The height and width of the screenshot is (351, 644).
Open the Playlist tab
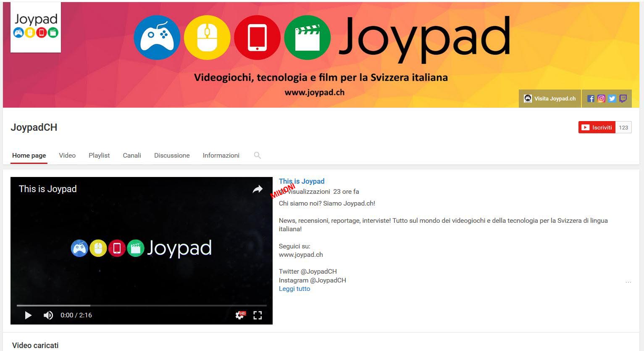click(x=99, y=156)
